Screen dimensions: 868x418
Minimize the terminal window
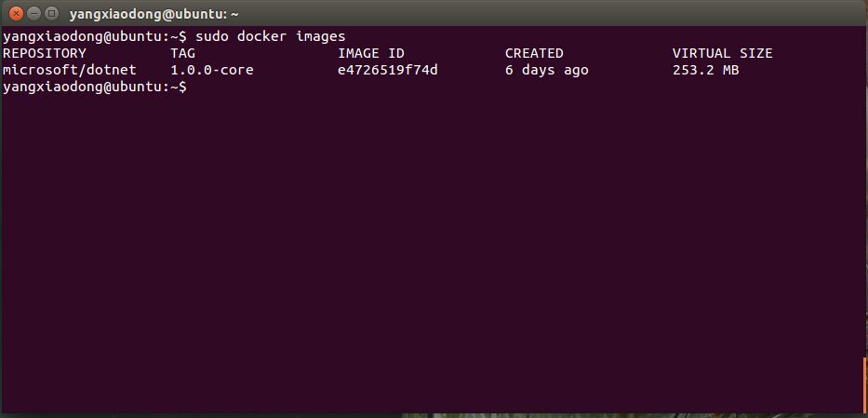click(x=33, y=14)
